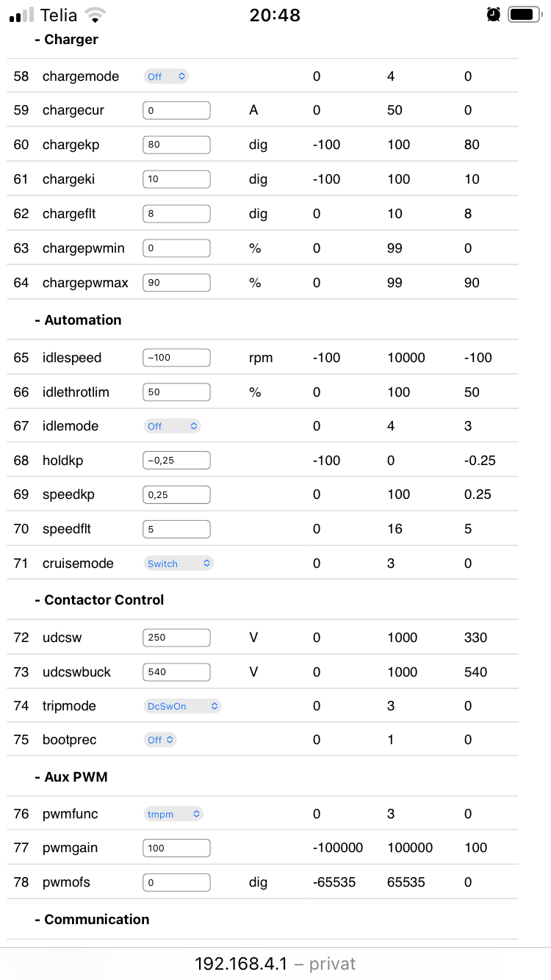Open the tripmode DcSwOn dropdown
551x980 pixels.
click(182, 706)
